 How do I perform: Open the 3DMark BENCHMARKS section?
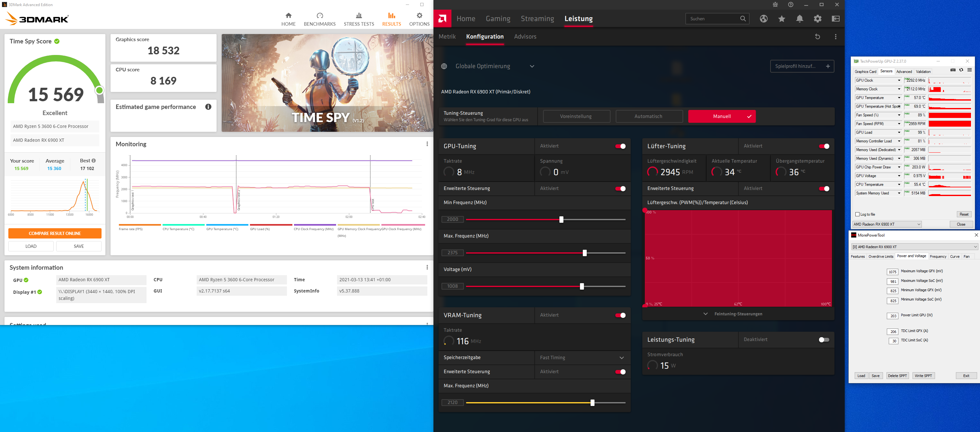pos(320,19)
